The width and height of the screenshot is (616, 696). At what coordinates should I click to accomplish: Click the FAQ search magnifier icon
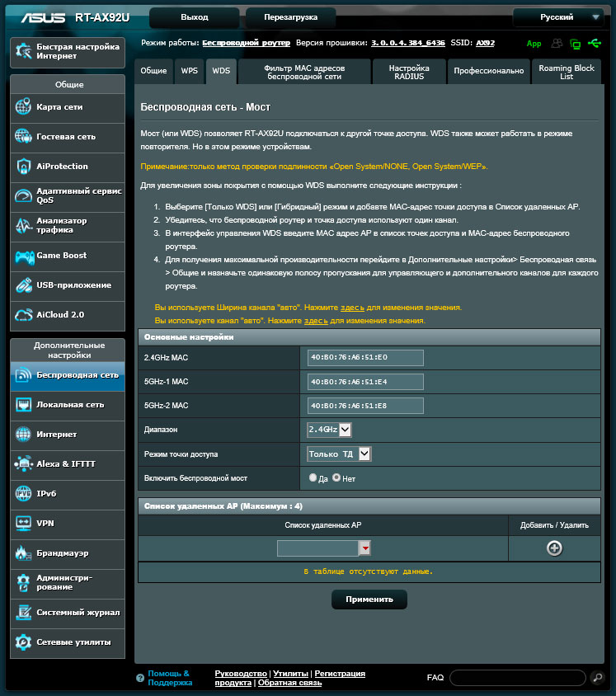pyautogui.click(x=598, y=677)
